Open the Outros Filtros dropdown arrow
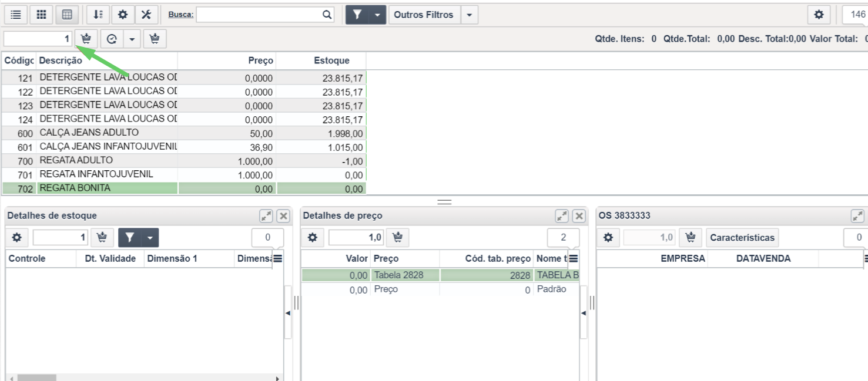This screenshot has width=868, height=381. (469, 15)
